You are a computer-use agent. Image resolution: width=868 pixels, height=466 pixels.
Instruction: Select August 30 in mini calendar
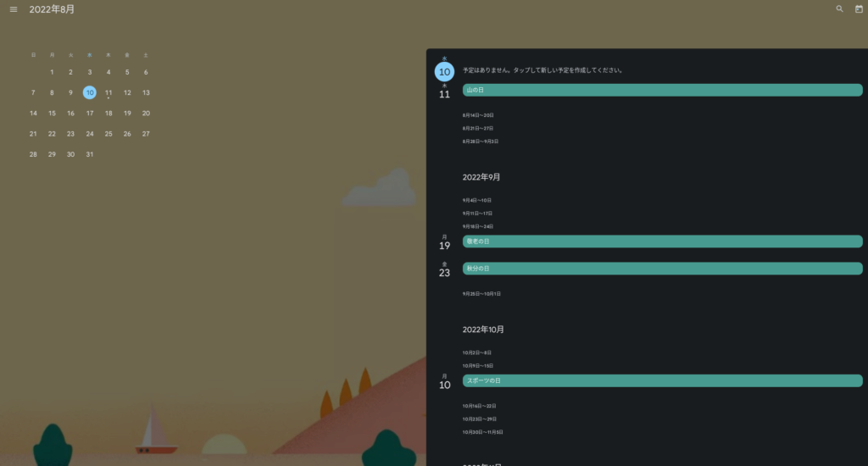click(x=70, y=154)
